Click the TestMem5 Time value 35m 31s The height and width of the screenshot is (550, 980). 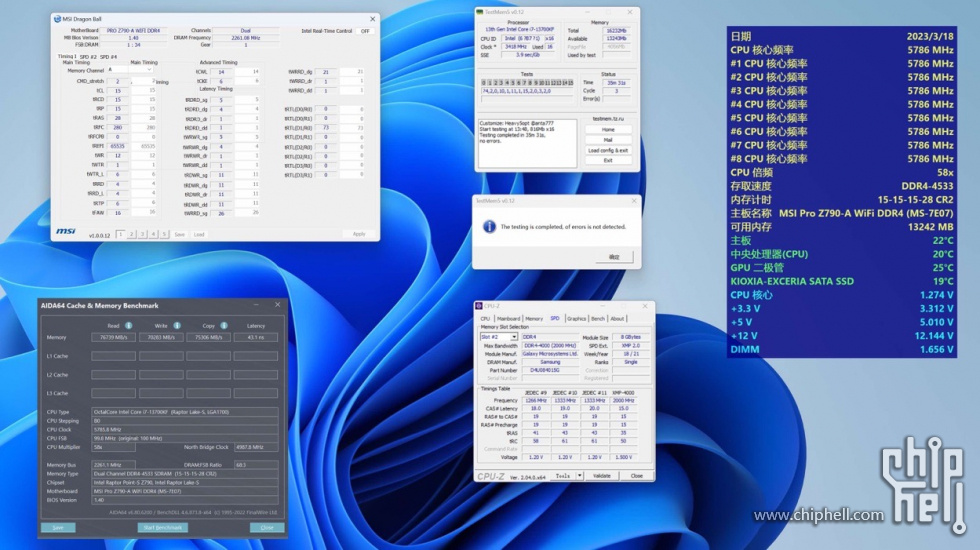[x=616, y=82]
